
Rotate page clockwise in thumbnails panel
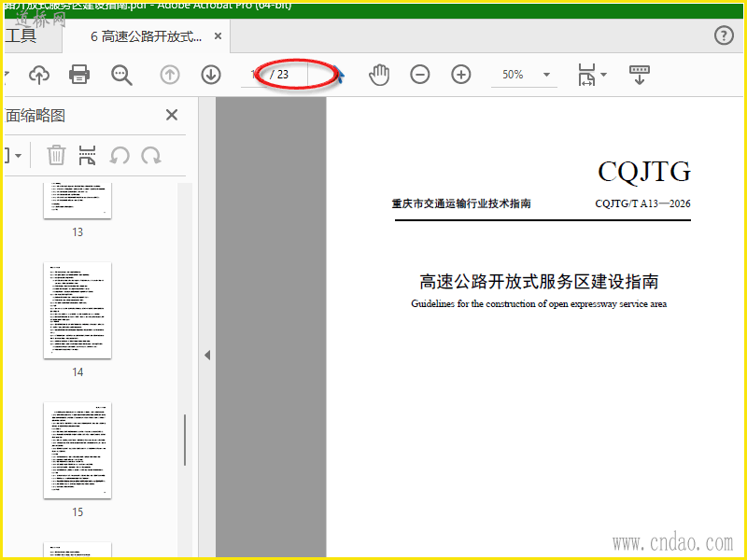pyautogui.click(x=151, y=155)
